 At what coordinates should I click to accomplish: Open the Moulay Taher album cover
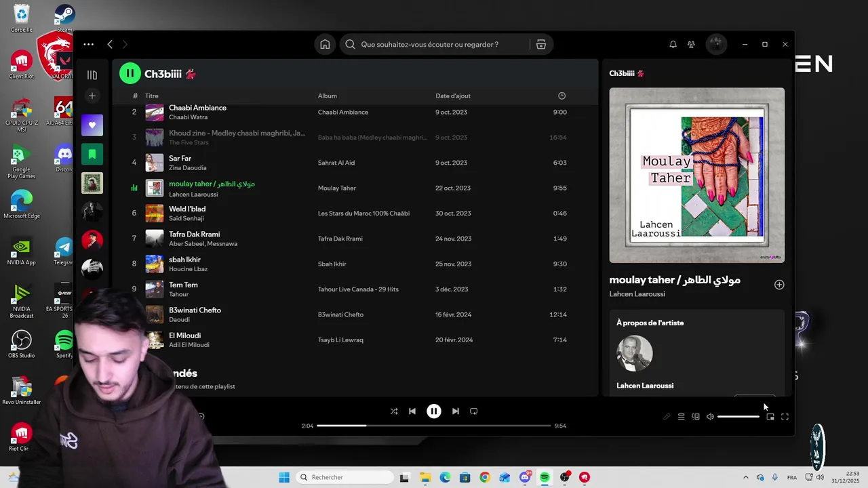(x=697, y=175)
